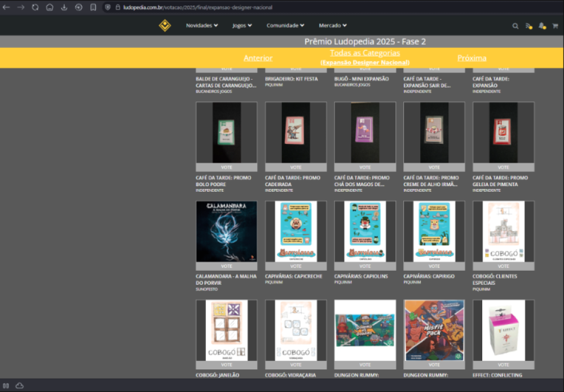Go to the Anterior category link
Viewport: 564px width, 392px height.
tap(258, 58)
